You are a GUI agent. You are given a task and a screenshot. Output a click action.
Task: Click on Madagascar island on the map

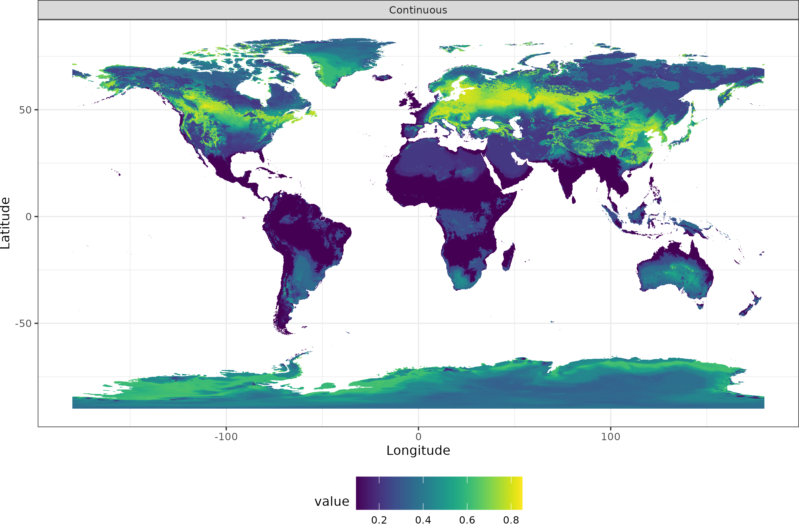(x=508, y=258)
